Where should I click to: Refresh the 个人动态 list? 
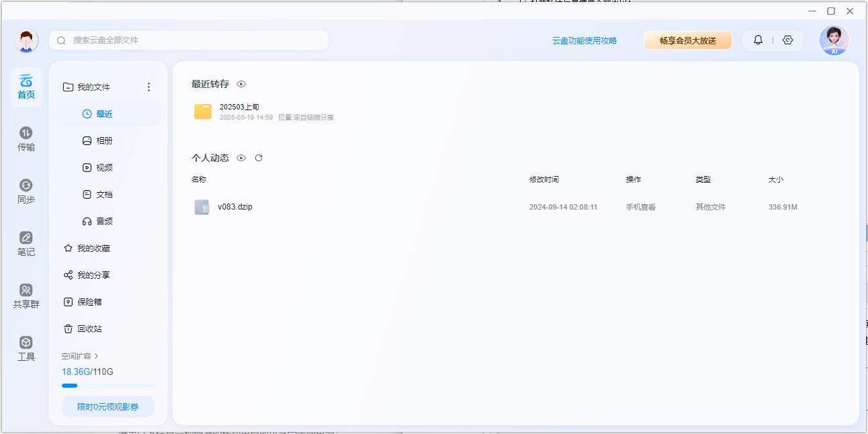coord(259,158)
